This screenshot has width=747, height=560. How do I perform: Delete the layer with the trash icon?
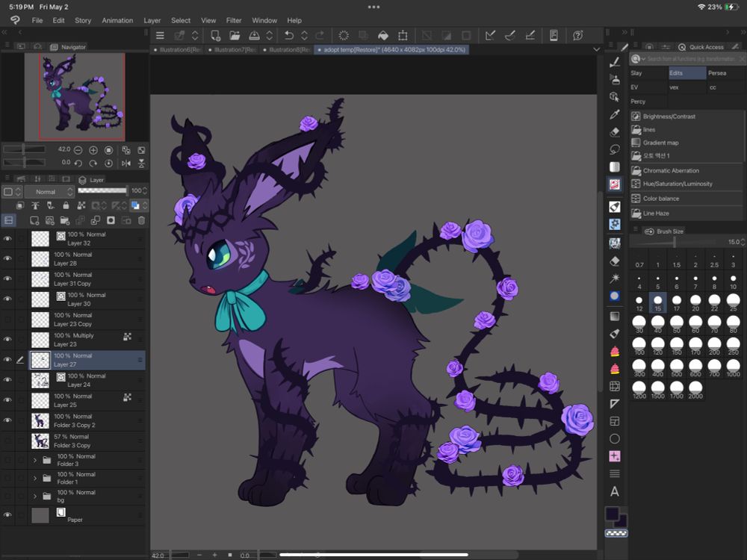[x=141, y=220]
